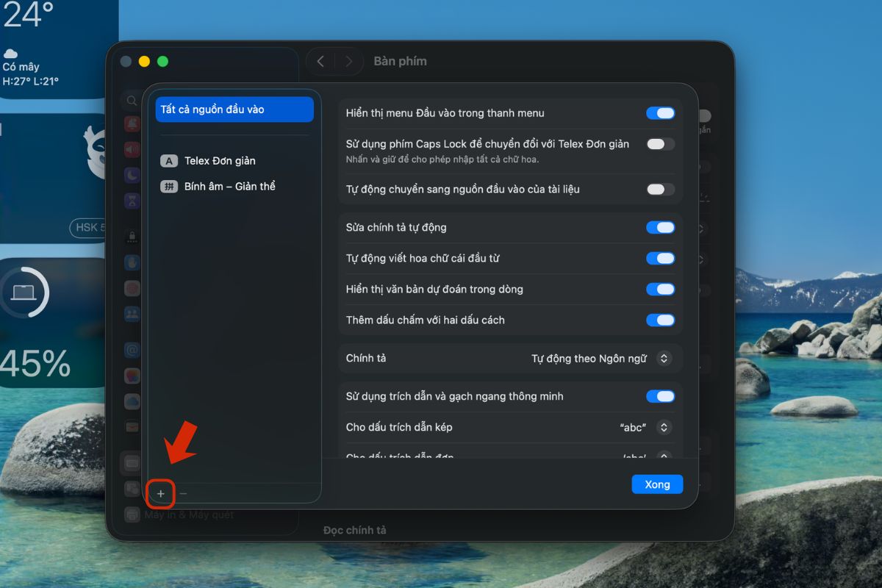Screen dimensions: 882x588
Task: Click the “abc” quote style value
Action: pos(633,428)
